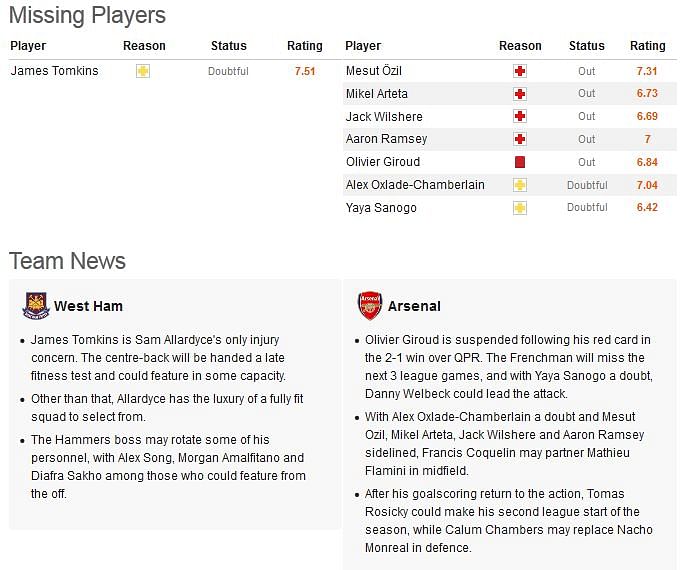Screen dimensions: 681x570
Task: Open Yaya Sanogo player link
Action: tap(381, 208)
